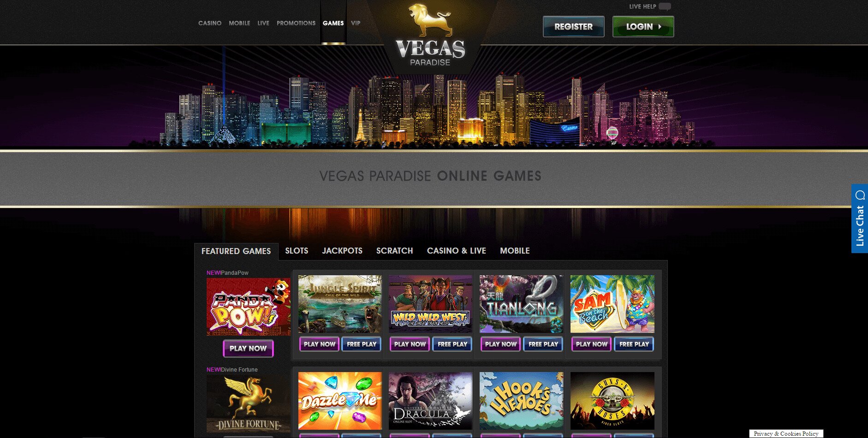Open the Dracula slot thumbnail
The image size is (868, 438).
pyautogui.click(x=430, y=401)
